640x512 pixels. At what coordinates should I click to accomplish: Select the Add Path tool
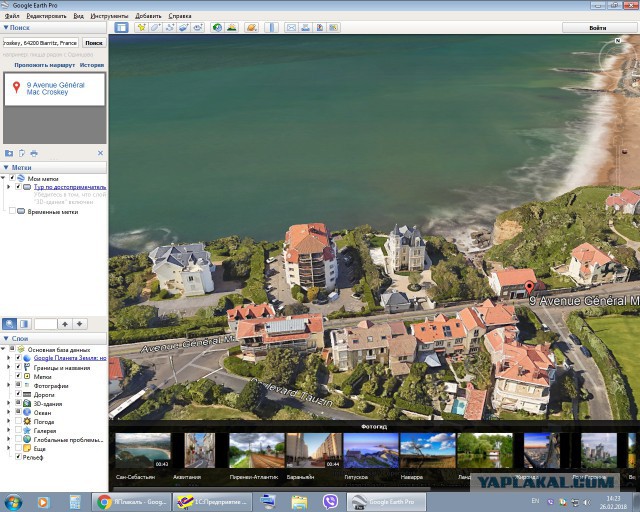(170, 27)
